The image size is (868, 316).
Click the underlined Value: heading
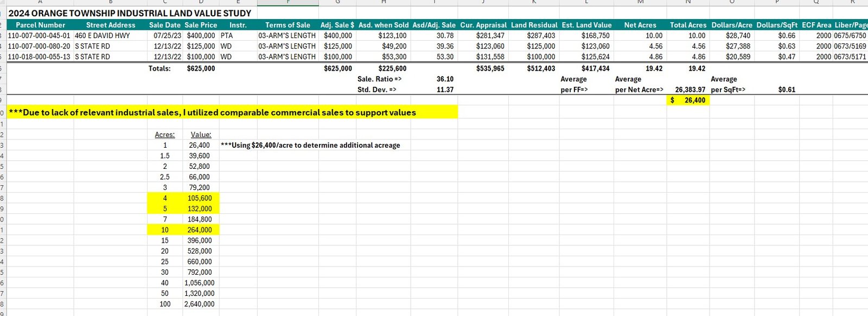coord(201,135)
